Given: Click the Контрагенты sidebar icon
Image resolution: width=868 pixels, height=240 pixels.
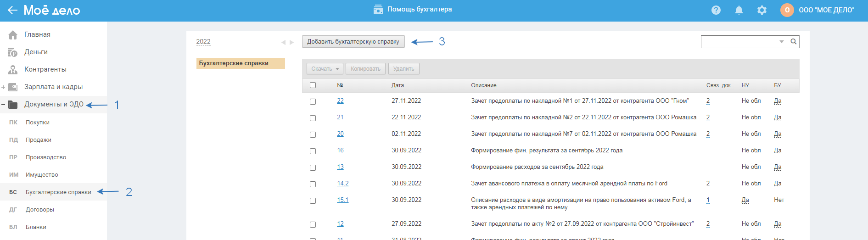Looking at the screenshot, I should (x=13, y=70).
